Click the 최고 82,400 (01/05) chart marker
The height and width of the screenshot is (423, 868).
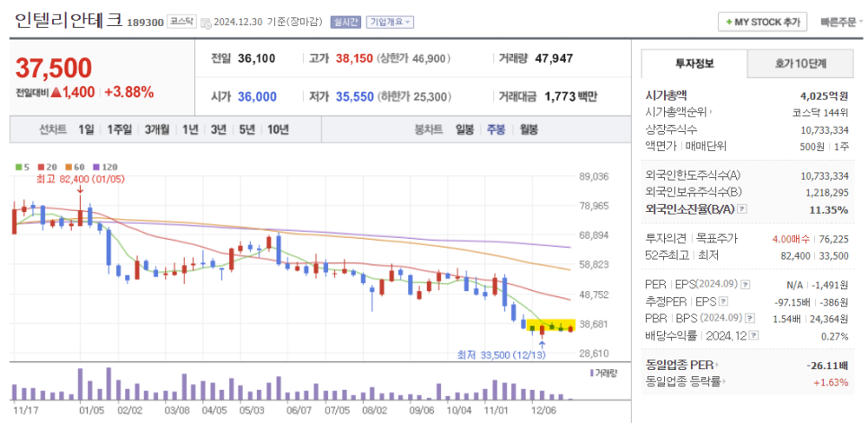tap(80, 179)
